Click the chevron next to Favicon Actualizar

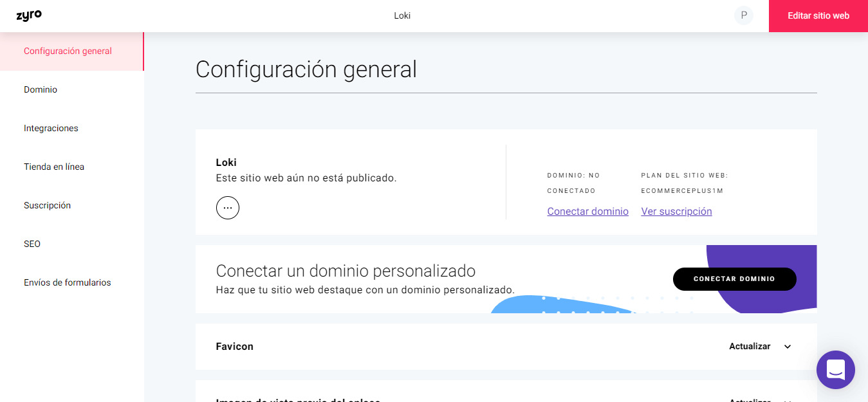[x=787, y=346]
